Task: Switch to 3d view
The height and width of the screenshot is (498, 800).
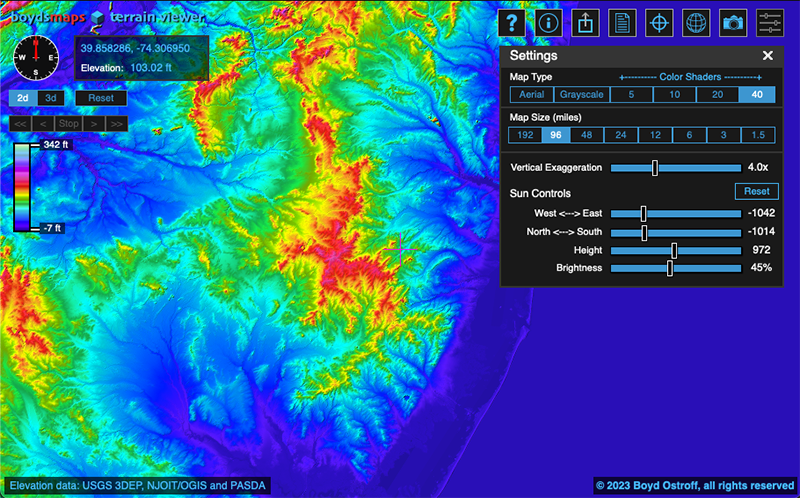Action: coord(52,98)
